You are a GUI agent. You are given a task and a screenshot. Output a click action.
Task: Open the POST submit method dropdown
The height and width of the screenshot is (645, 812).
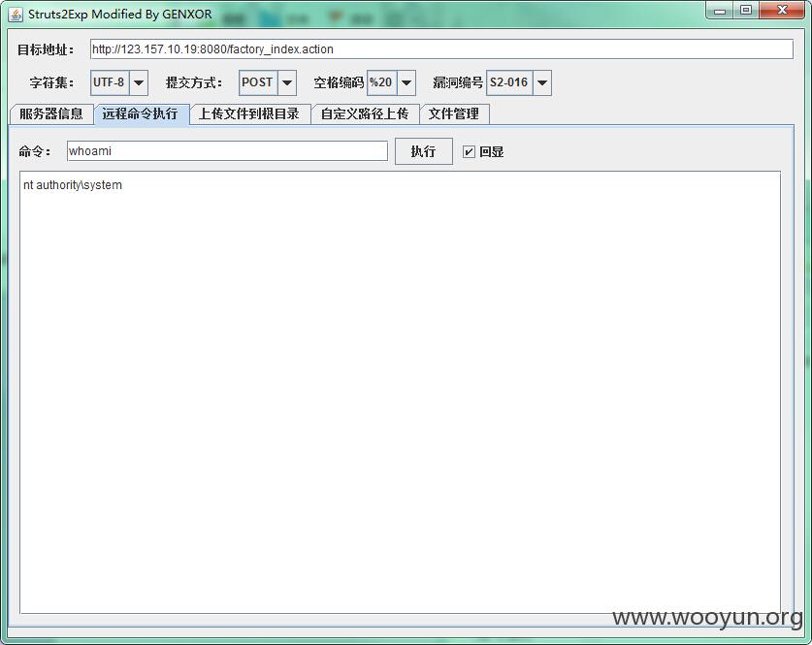[x=287, y=82]
